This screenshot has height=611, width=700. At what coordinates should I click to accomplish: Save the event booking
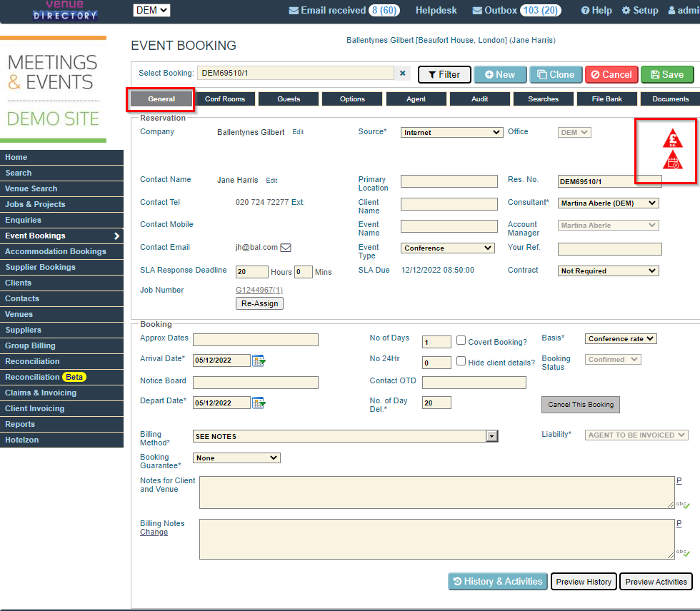click(667, 74)
